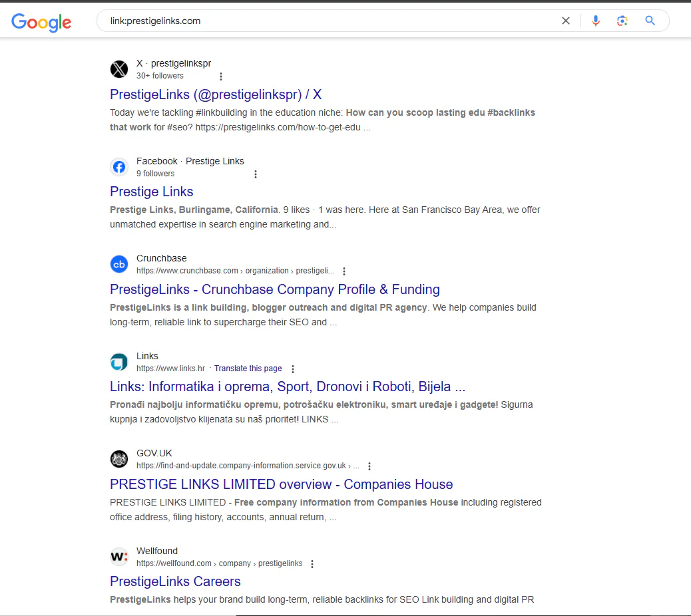Open PrestigeLinks (@prestigelinkspr) / X result

pos(216,94)
